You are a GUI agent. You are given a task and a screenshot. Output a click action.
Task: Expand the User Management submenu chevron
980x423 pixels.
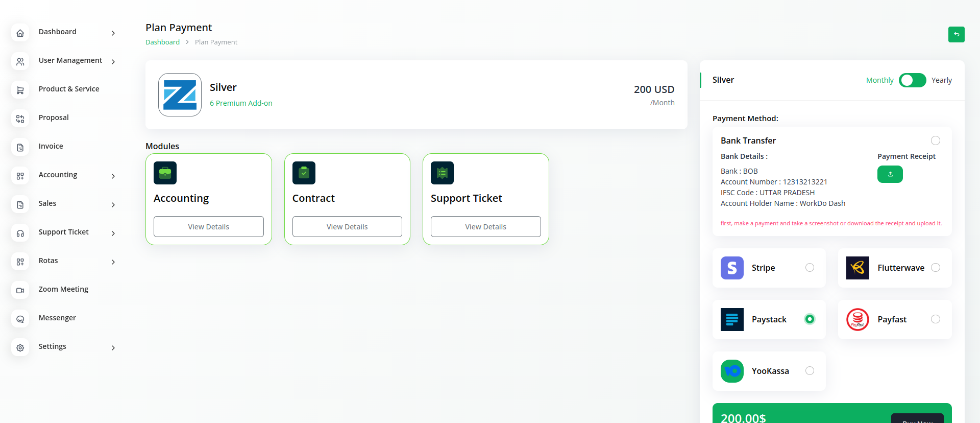(x=113, y=62)
